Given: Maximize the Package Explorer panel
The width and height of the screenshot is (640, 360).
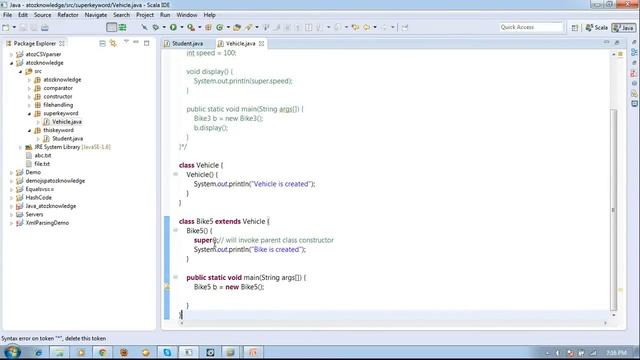Looking at the screenshot, I should [x=147, y=43].
